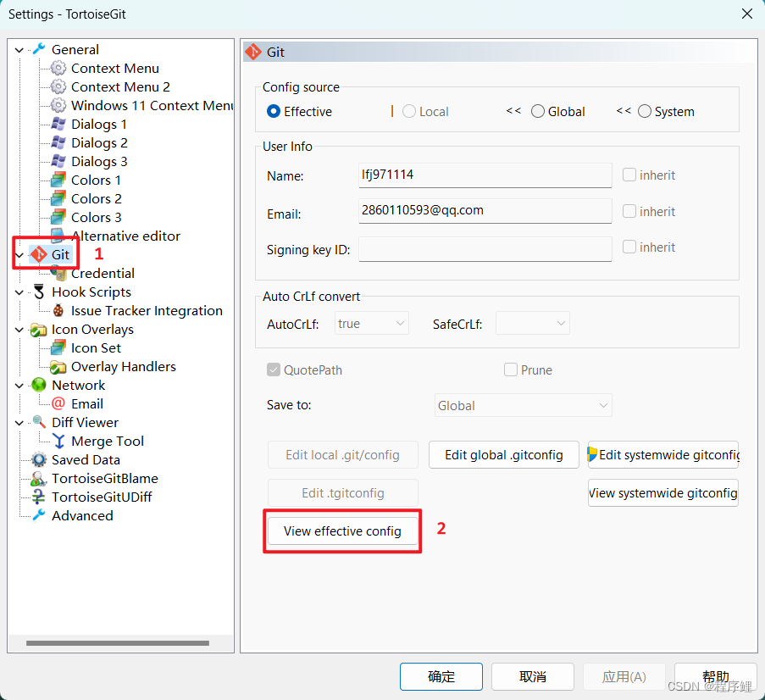Image resolution: width=765 pixels, height=700 pixels.
Task: Open the AutoCrLf dropdown
Action: pos(372,323)
